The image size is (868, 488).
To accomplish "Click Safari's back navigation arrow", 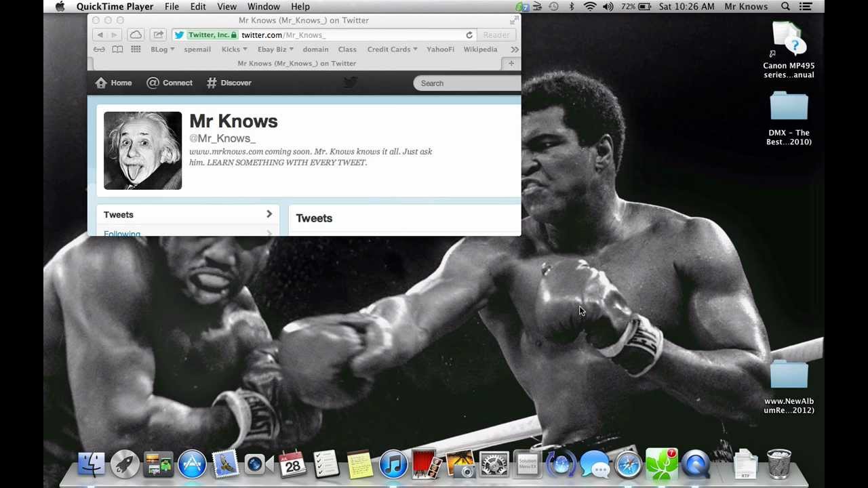I will coord(100,35).
